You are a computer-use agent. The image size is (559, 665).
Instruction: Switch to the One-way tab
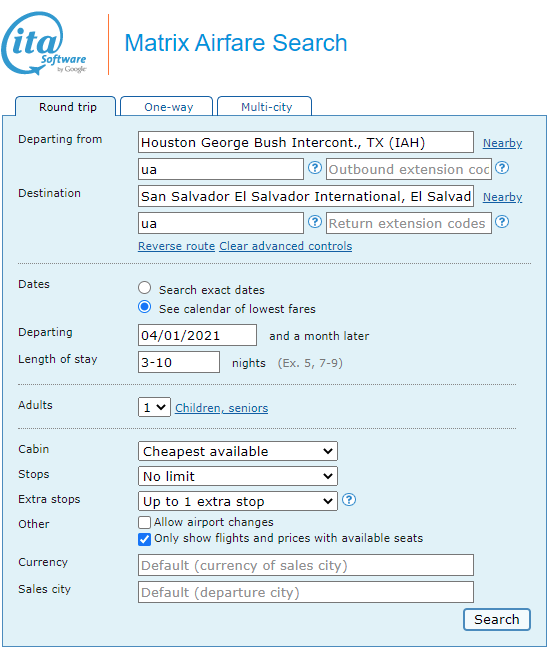167,106
